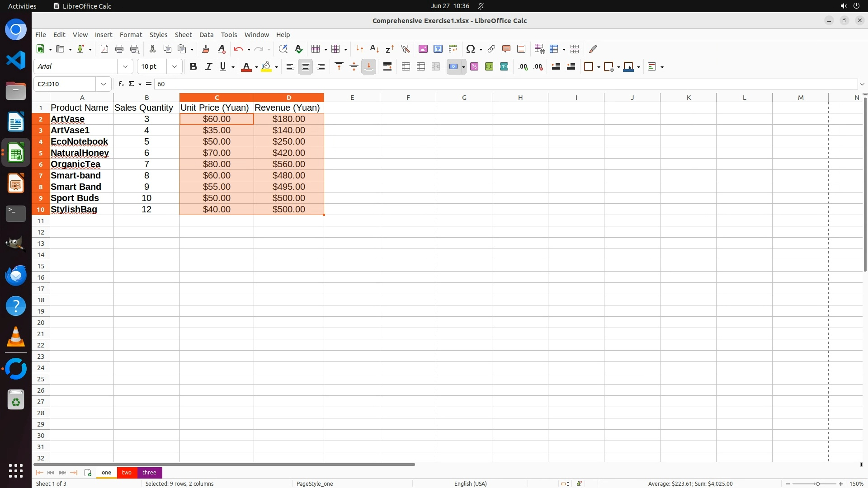Viewport: 868px width, 488px height.
Task: Insert a chart using the toolbar icon
Action: click(438, 49)
